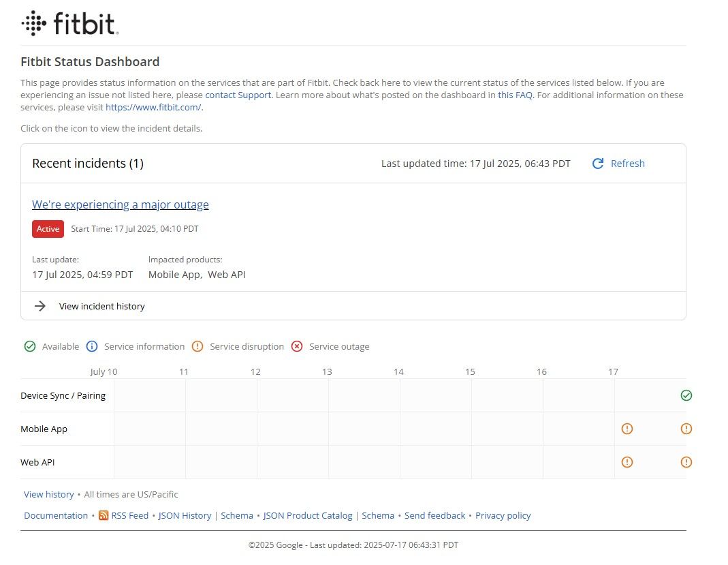Screen dimensions: 728x565
Task: Open Mobile App July 17 disruption icon
Action: click(627, 429)
